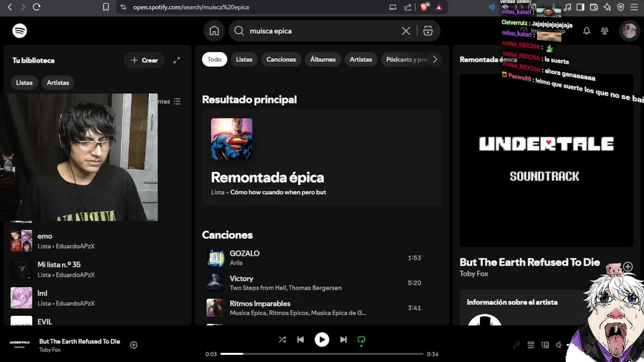Select the Álbumes search filter
Viewport: 644px width, 362px height.
[323, 59]
